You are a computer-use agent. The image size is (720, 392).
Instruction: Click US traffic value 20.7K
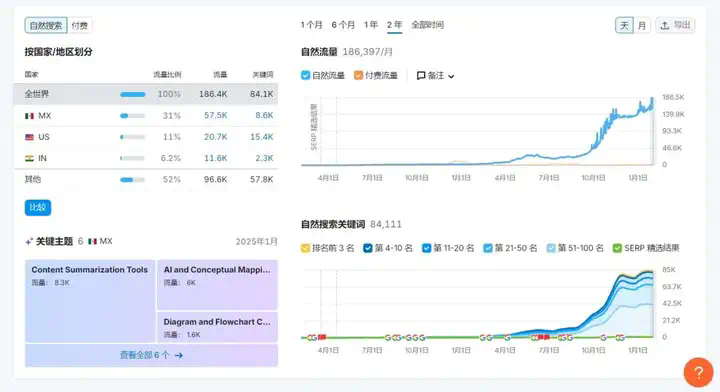(x=215, y=137)
